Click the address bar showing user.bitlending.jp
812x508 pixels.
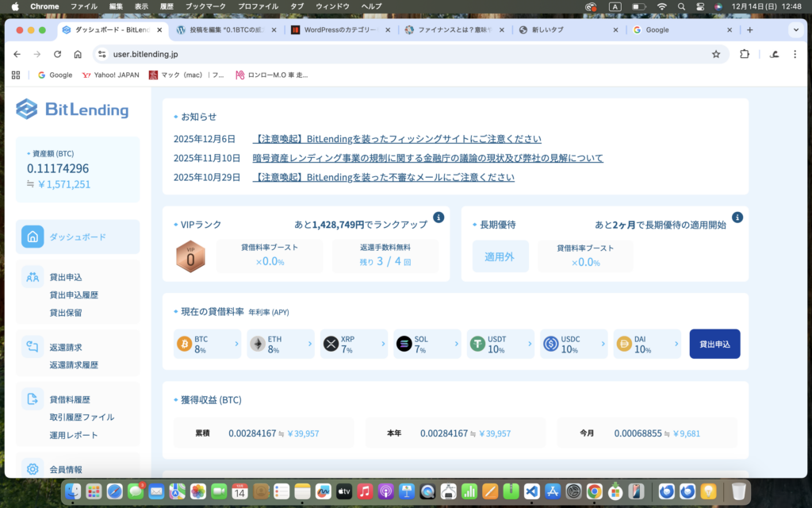[x=396, y=54]
